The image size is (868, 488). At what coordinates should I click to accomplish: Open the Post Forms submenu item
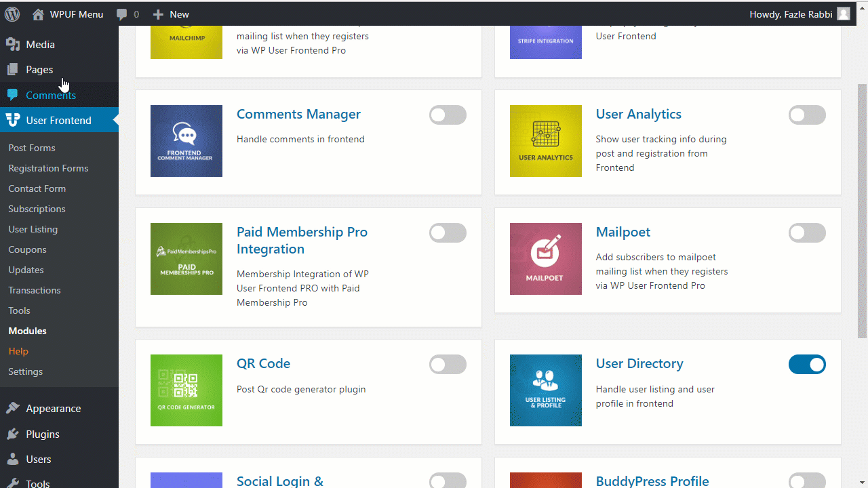(32, 148)
